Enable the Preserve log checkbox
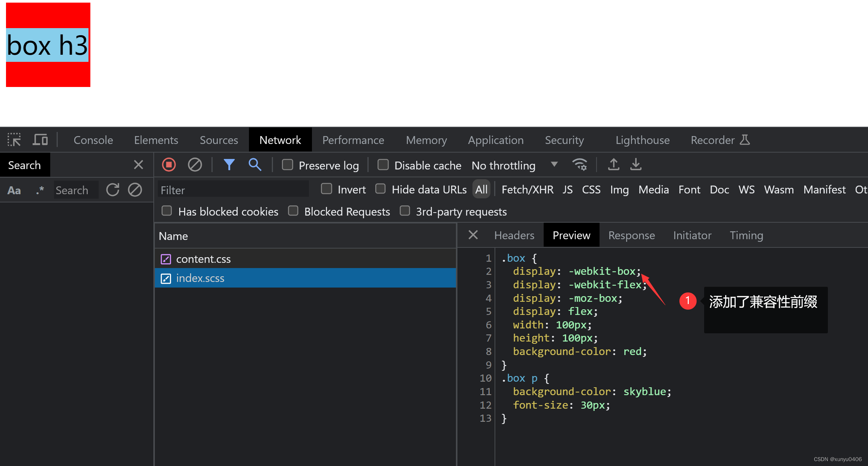The image size is (868, 466). click(x=288, y=165)
